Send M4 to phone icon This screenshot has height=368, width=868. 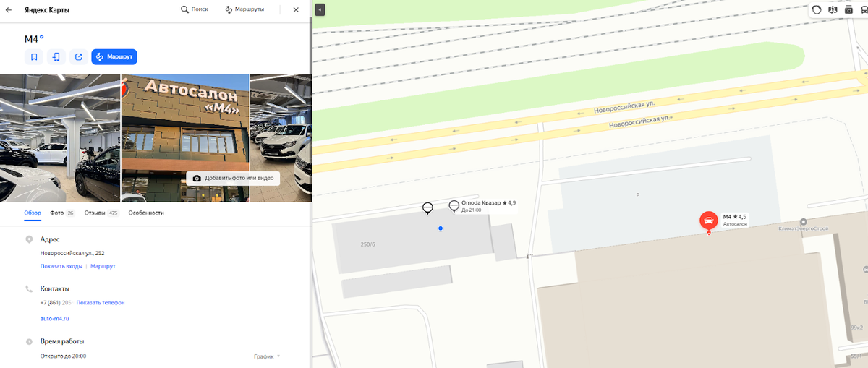click(x=56, y=56)
